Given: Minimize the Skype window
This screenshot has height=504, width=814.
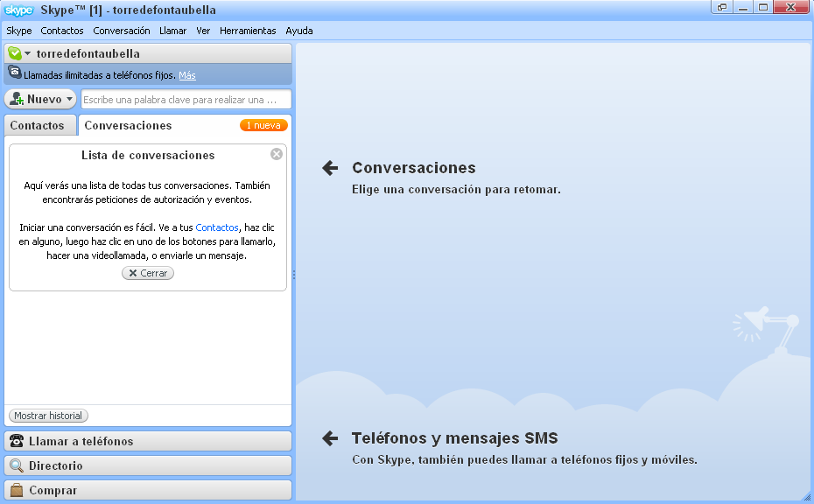Looking at the screenshot, I should [x=743, y=7].
